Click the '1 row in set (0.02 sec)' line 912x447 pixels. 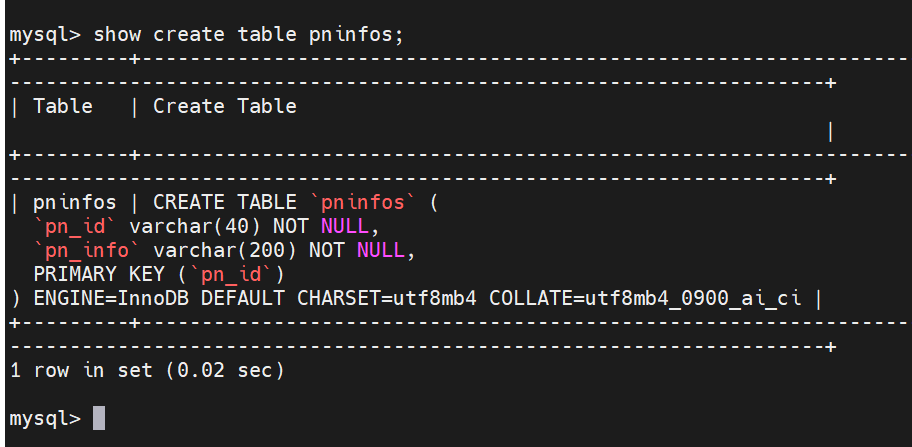tap(147, 370)
